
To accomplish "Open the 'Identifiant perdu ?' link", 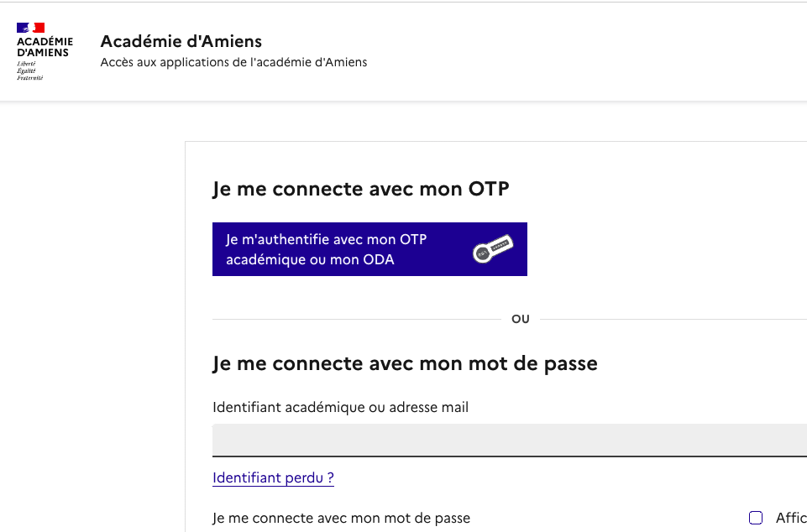I will (x=273, y=477).
